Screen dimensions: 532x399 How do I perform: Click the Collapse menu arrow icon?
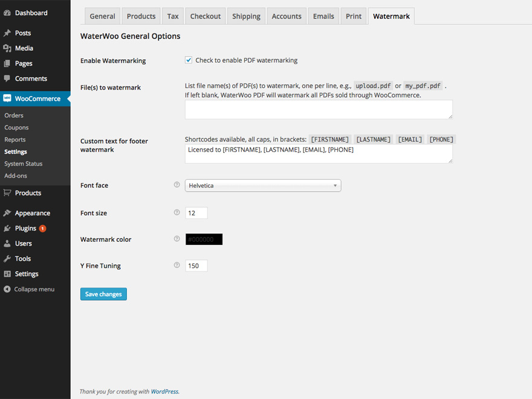click(x=7, y=289)
